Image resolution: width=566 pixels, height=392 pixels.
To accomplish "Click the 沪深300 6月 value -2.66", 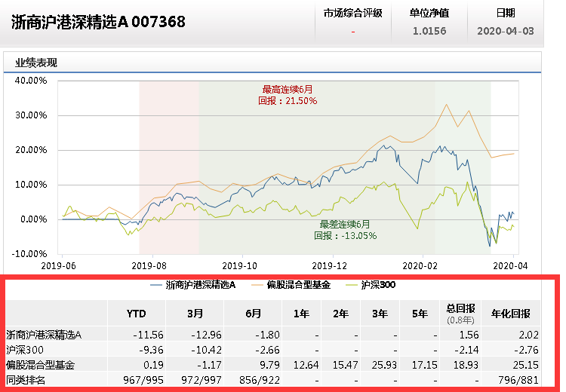I will [267, 350].
